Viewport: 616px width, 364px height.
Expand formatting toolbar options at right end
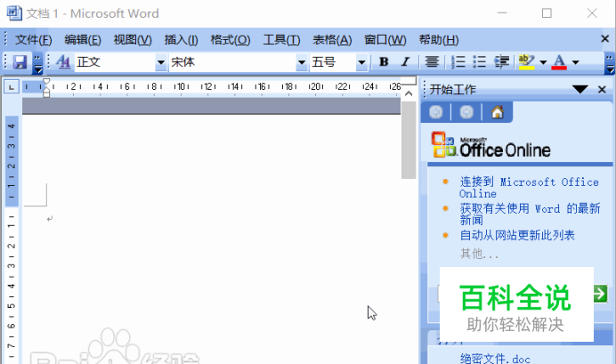[x=609, y=63]
